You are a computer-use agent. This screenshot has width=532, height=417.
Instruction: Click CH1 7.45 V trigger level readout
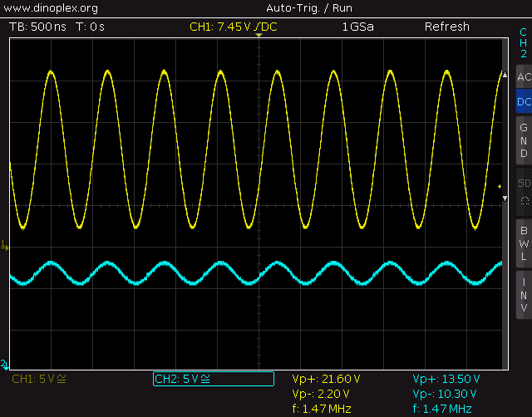click(x=234, y=27)
